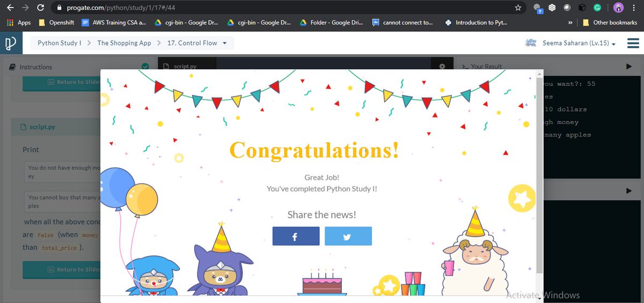Screen dimensions: 644x303
Task: Click the dark cube extension icon
Action: 582,8
